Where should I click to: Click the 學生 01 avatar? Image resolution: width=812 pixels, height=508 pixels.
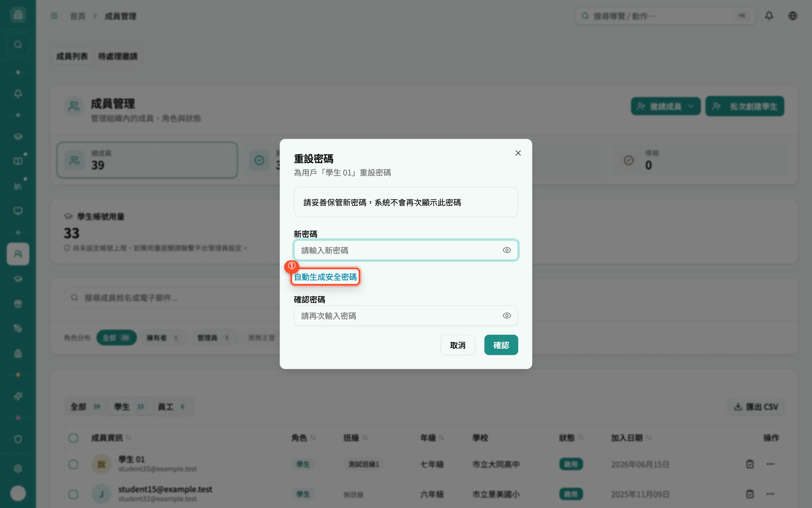point(101,464)
